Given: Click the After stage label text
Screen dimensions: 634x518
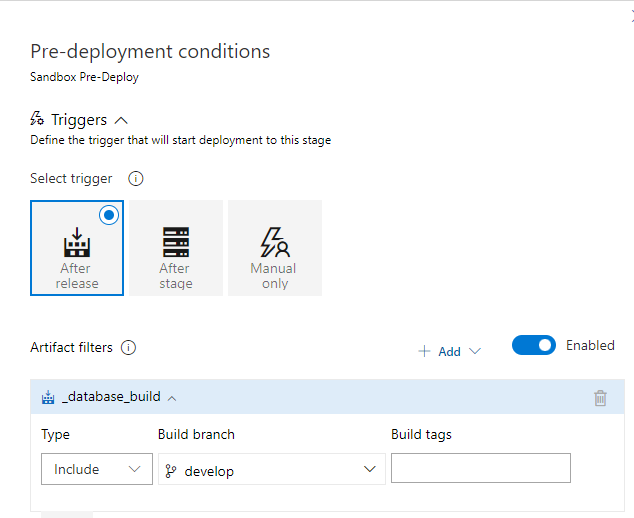Looking at the screenshot, I should 175,276.
